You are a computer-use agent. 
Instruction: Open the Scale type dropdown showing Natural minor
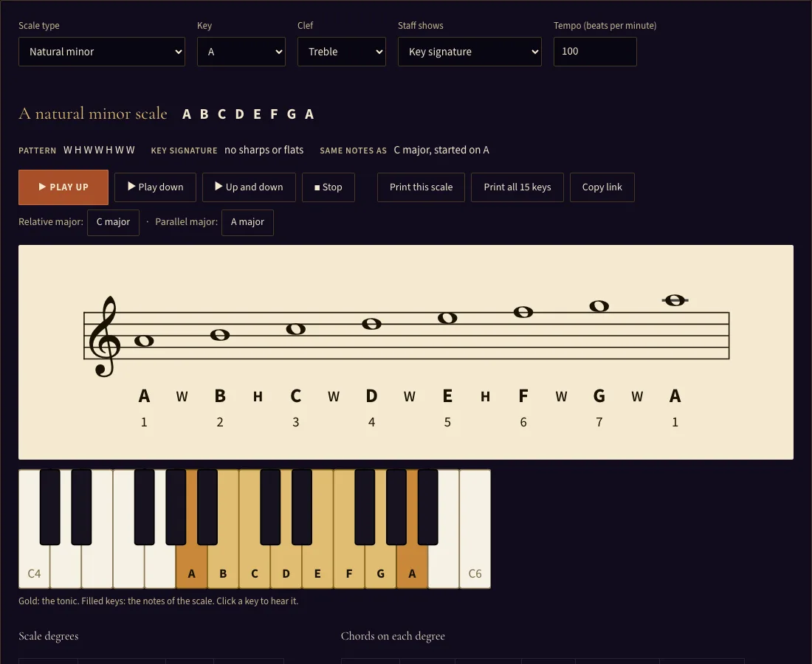pos(102,52)
